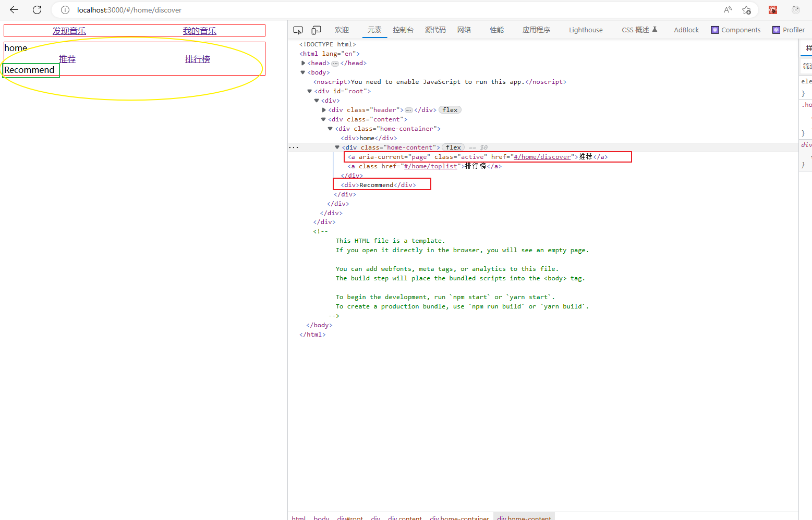Viewport: 812px width, 520px height.
Task: Open the React Profiler panel
Action: pos(789,30)
